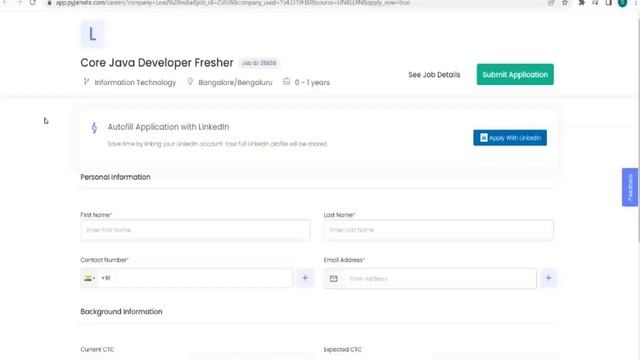Apply With LinkedIn button
The width and height of the screenshot is (640, 360).
[510, 138]
